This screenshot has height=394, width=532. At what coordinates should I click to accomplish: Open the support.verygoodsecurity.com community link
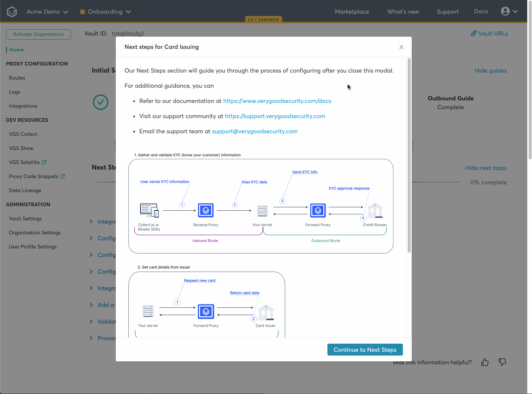275,116
